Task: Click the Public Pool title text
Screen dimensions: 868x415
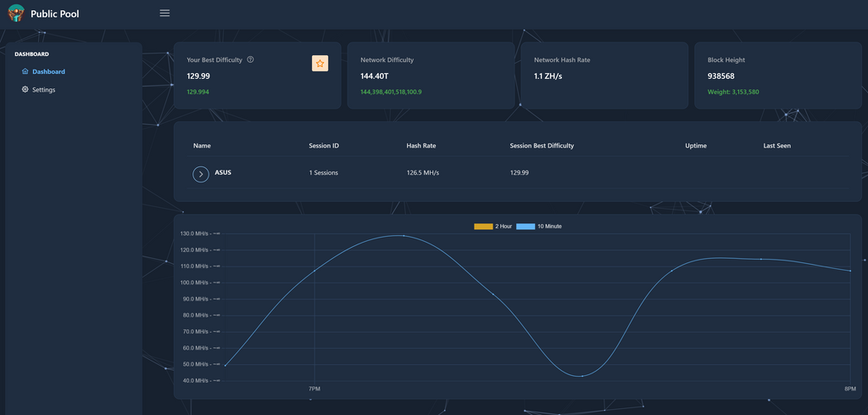Action: (55, 14)
